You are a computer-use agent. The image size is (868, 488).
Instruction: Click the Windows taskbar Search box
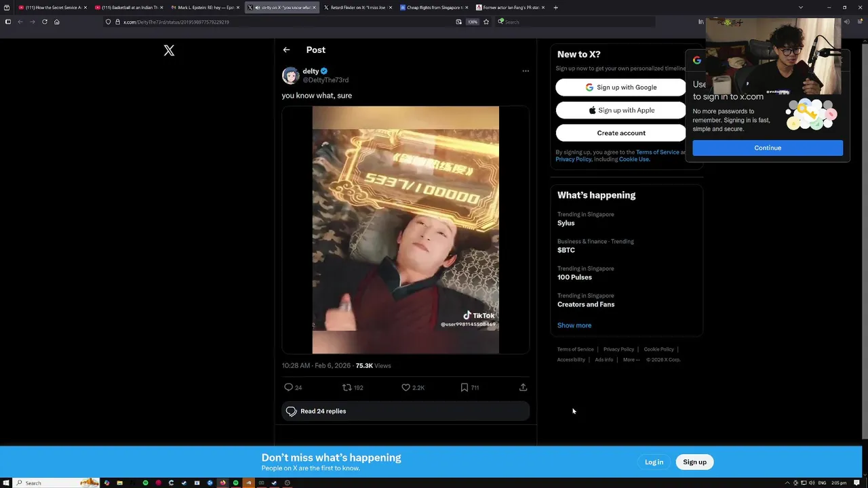click(x=57, y=483)
